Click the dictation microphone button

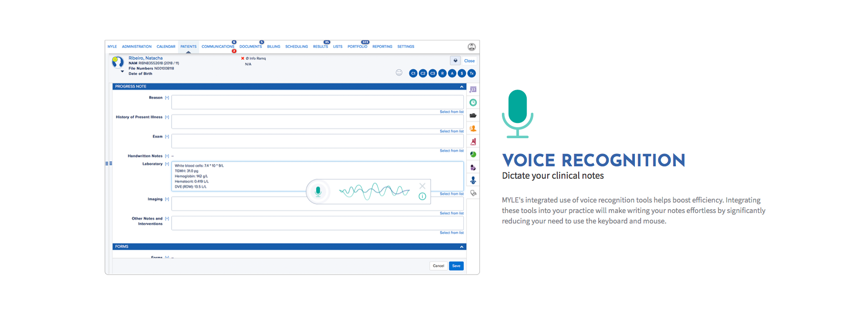tap(318, 192)
